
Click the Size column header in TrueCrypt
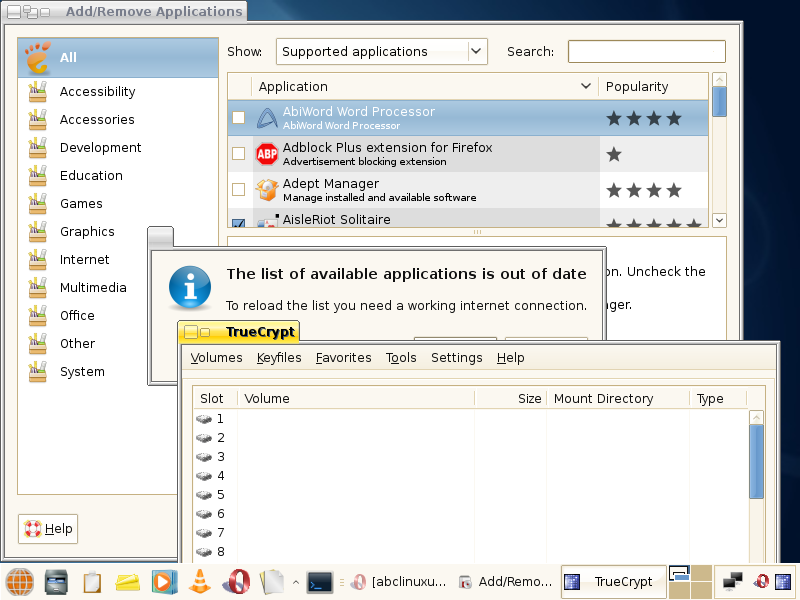(511, 398)
